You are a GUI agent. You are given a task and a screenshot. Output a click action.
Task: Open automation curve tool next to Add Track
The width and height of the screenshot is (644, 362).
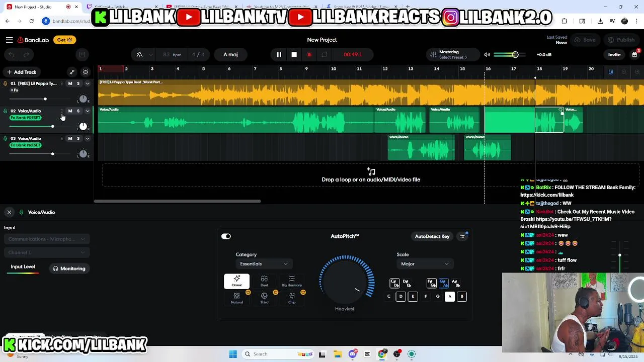click(72, 72)
